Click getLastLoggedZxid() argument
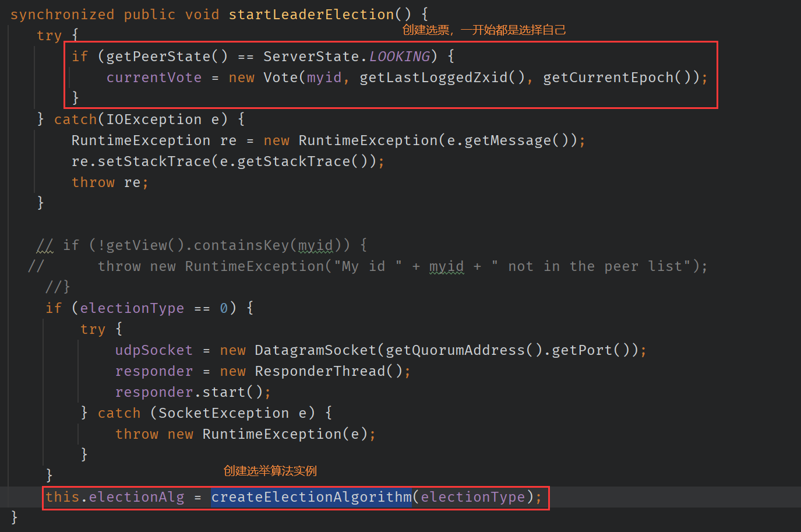The height and width of the screenshot is (532, 801). pos(442,77)
